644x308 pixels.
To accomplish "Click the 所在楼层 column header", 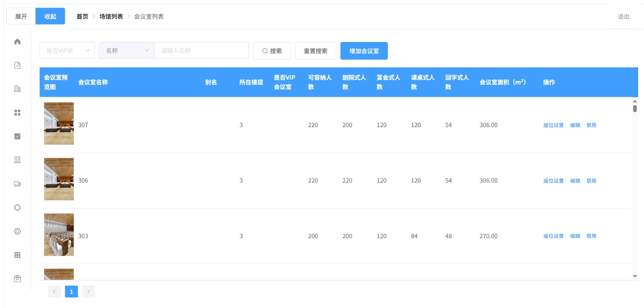I will [251, 82].
